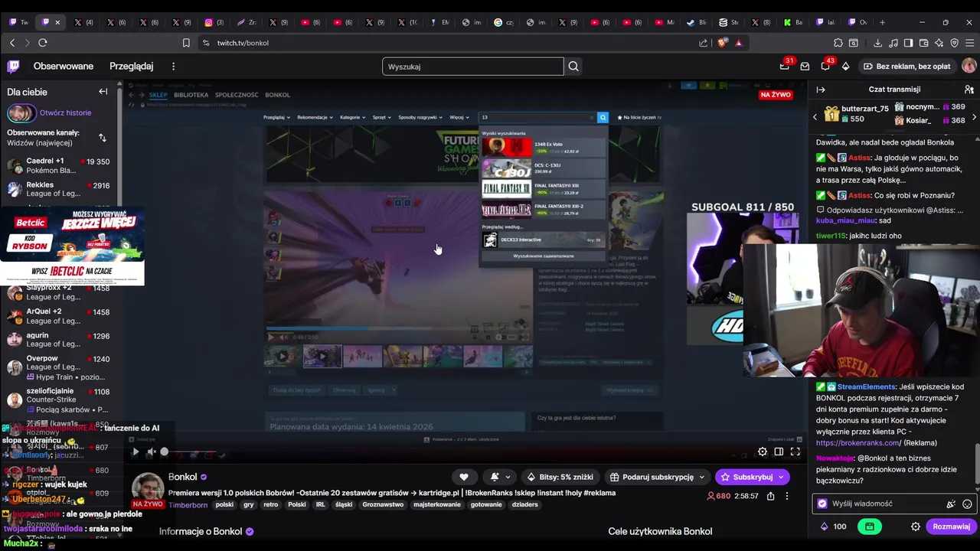Show previous gift leaderboard arrow

coord(815,117)
